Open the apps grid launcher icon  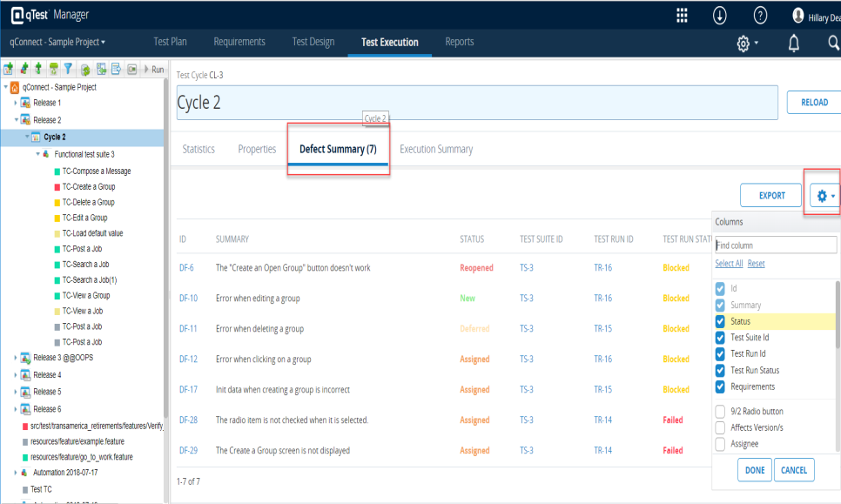tap(682, 16)
